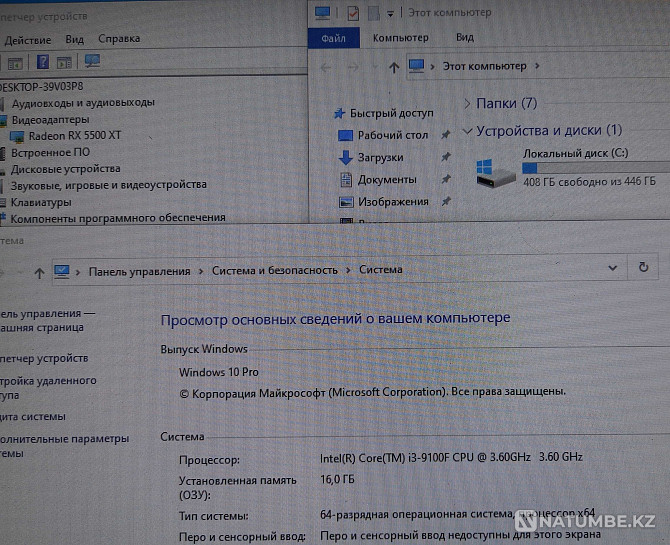The width and height of the screenshot is (670, 545).
Task: Click Этот компьютер in Explorer address bar
Action: pos(485,66)
